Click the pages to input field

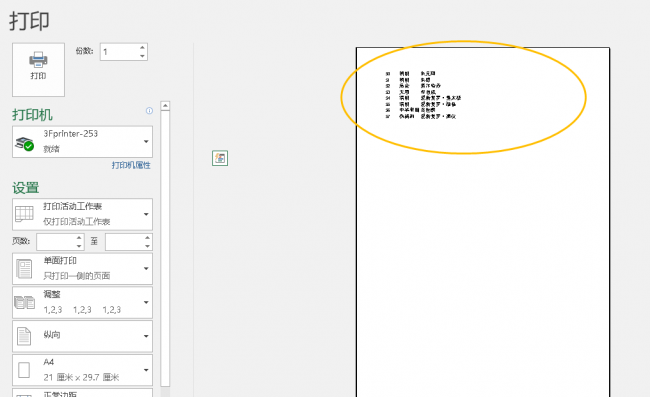(125, 242)
